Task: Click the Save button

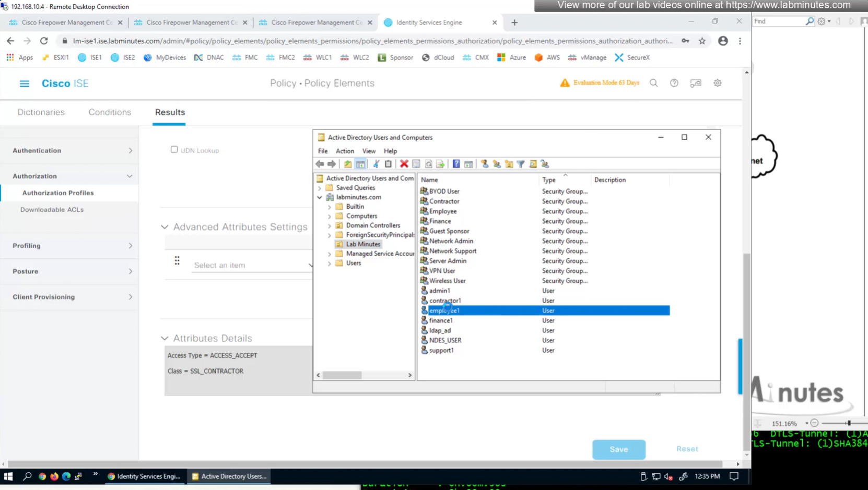Action: point(618,449)
